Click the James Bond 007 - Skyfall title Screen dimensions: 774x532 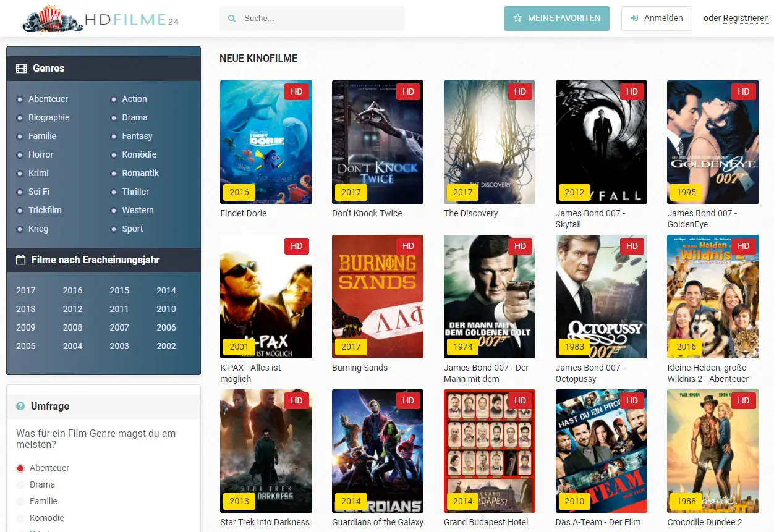pos(590,219)
